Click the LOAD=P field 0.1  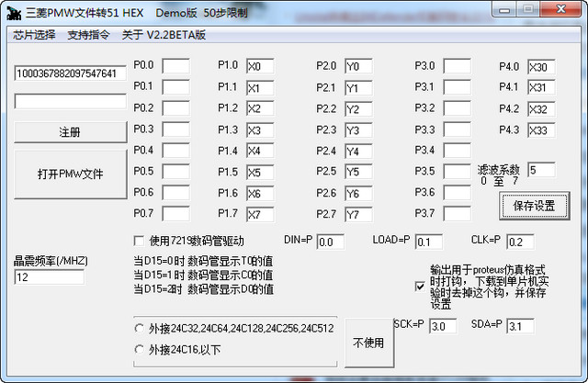(x=429, y=242)
